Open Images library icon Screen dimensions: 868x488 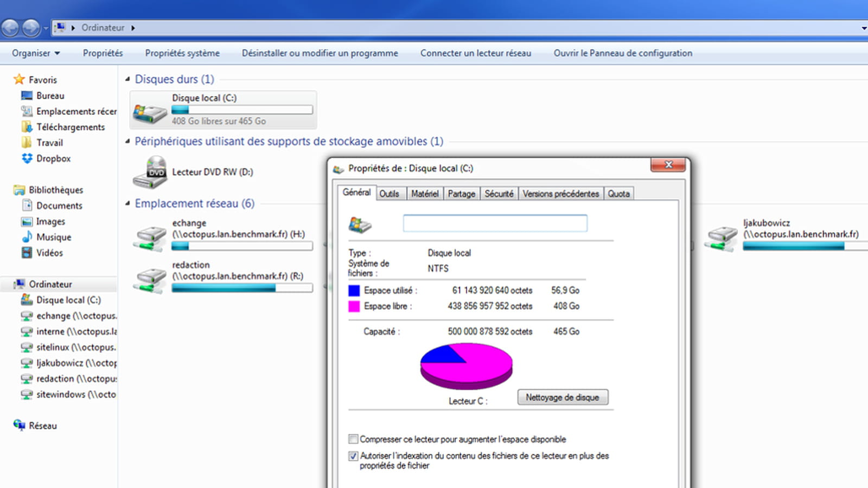[x=27, y=221]
